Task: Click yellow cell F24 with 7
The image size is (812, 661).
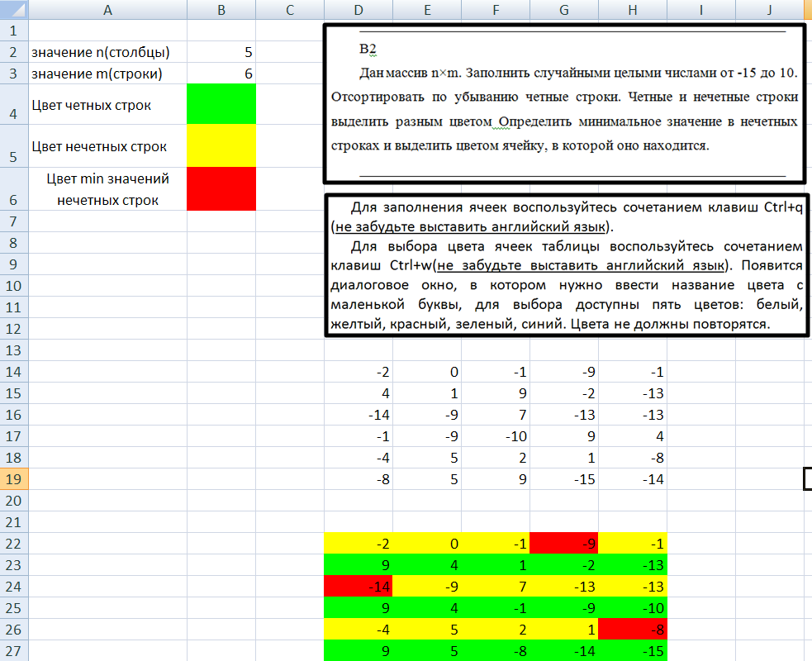Action: [496, 587]
